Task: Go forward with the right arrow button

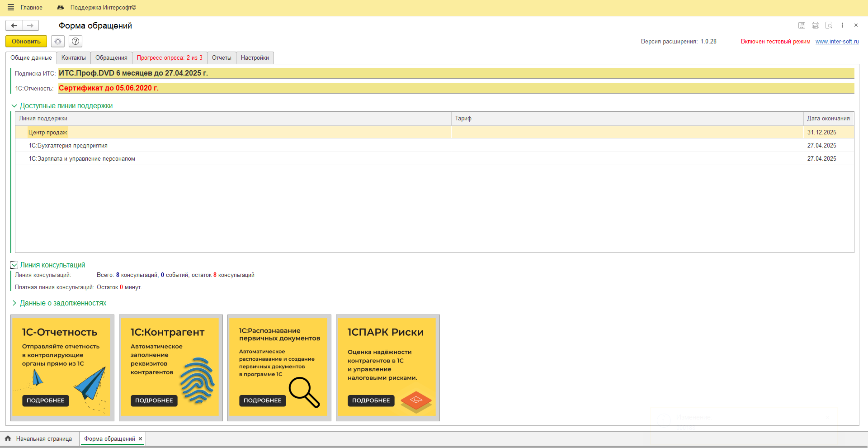Action: click(x=30, y=26)
